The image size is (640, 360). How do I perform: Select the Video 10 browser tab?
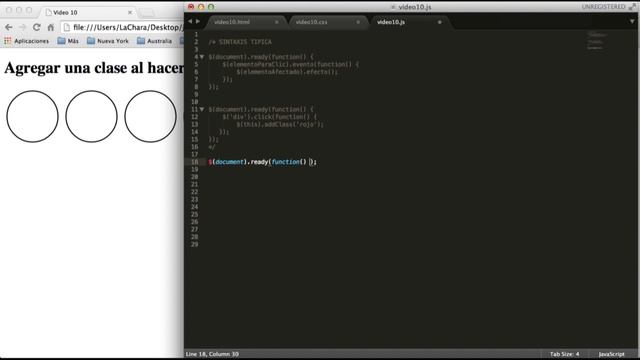click(88, 12)
